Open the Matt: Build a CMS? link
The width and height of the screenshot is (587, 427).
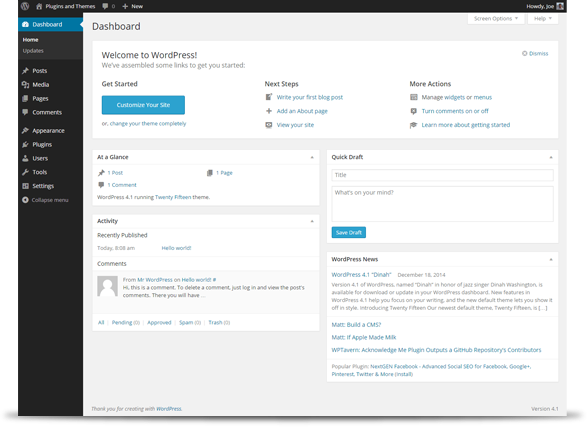[x=356, y=324]
